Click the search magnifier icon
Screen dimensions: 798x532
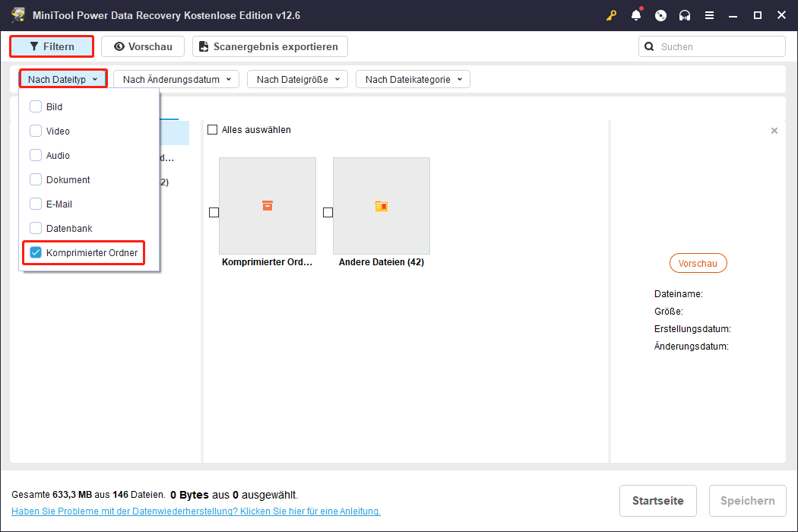point(649,46)
